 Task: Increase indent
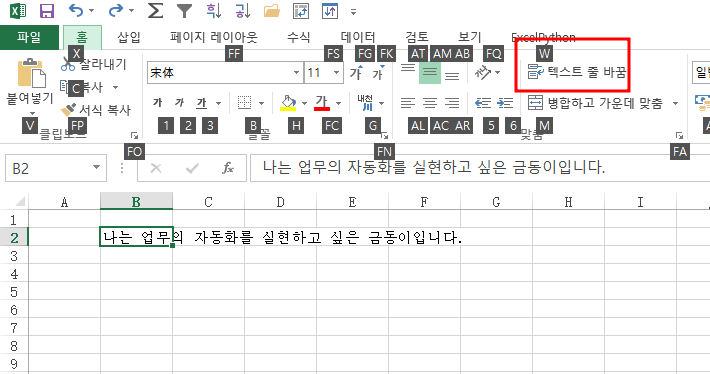tap(505, 103)
